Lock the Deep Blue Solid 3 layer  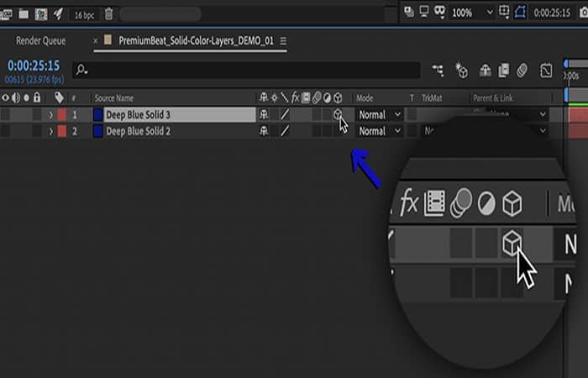[37, 115]
